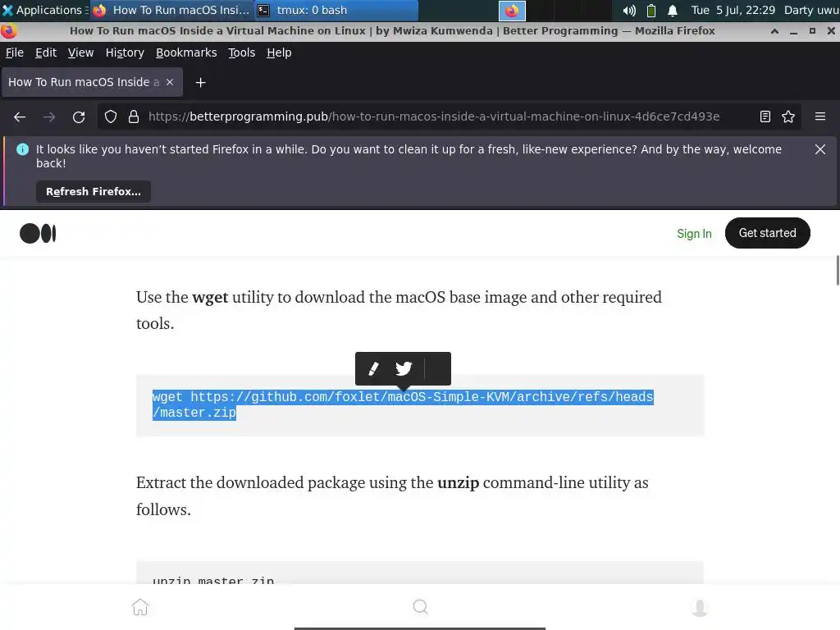Click the page vertical scrollbar thumb

838,271
